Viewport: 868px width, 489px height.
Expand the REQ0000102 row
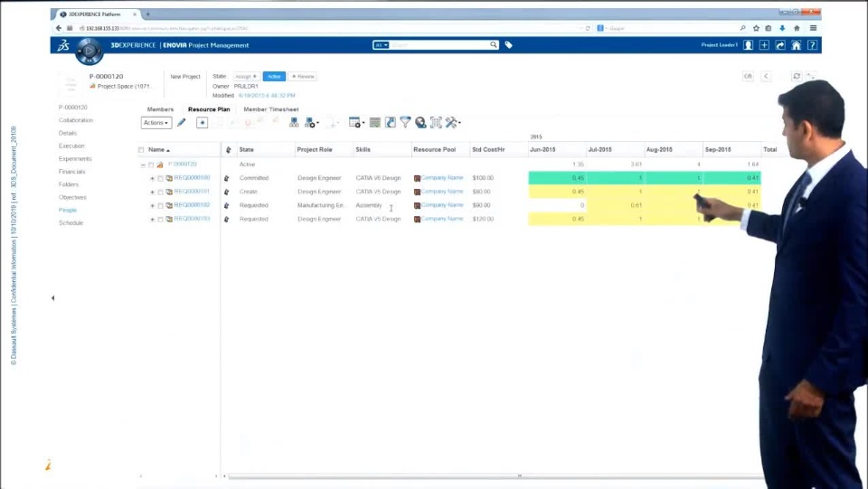(152, 206)
